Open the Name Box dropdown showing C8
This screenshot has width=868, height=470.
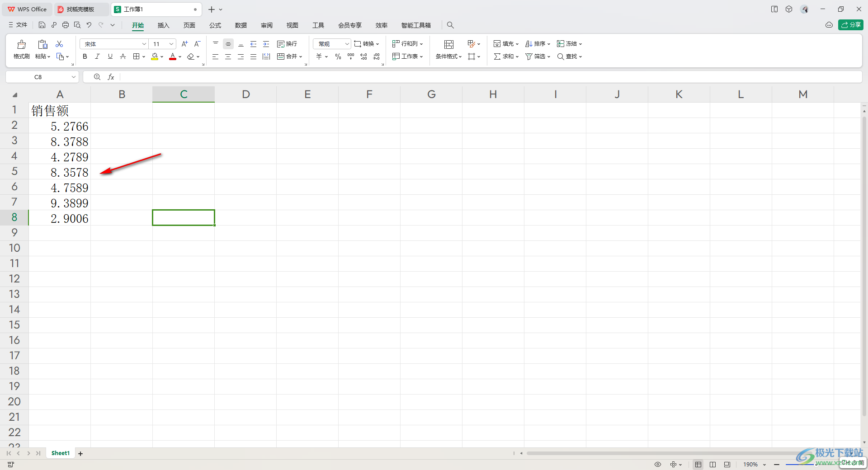[74, 77]
